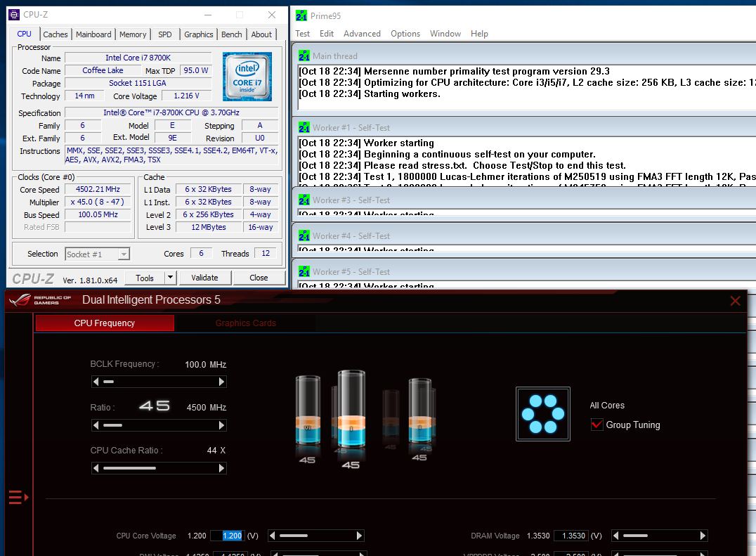This screenshot has width=756, height=556.
Task: Click the CPU Ratio slider track
Action: coord(159,425)
